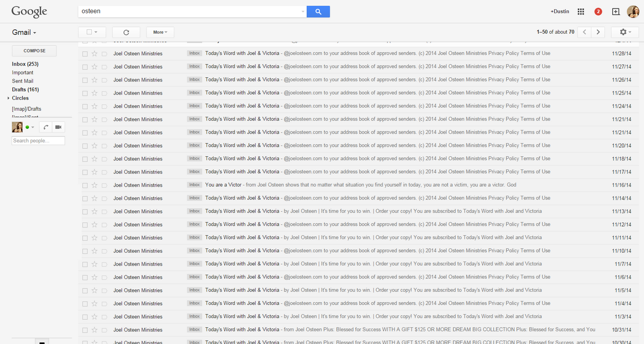Click the chat user avatar
The width and height of the screenshot is (644, 344).
(17, 127)
